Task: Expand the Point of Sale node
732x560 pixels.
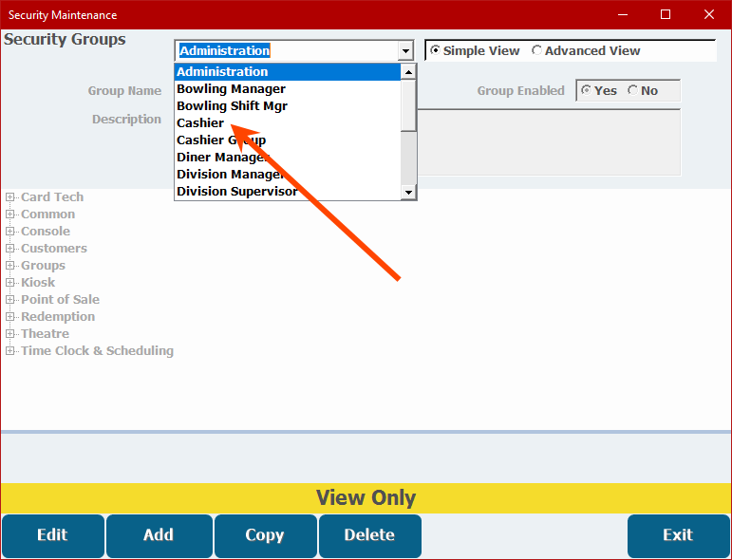Action: pos(10,300)
